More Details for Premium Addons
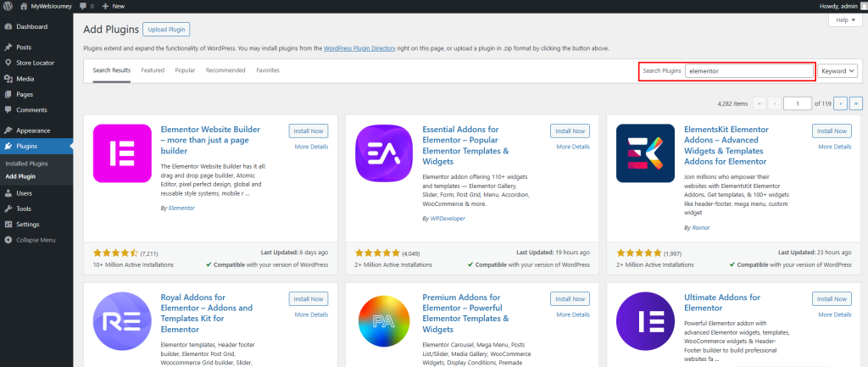This screenshot has width=868, height=367. pyautogui.click(x=573, y=314)
